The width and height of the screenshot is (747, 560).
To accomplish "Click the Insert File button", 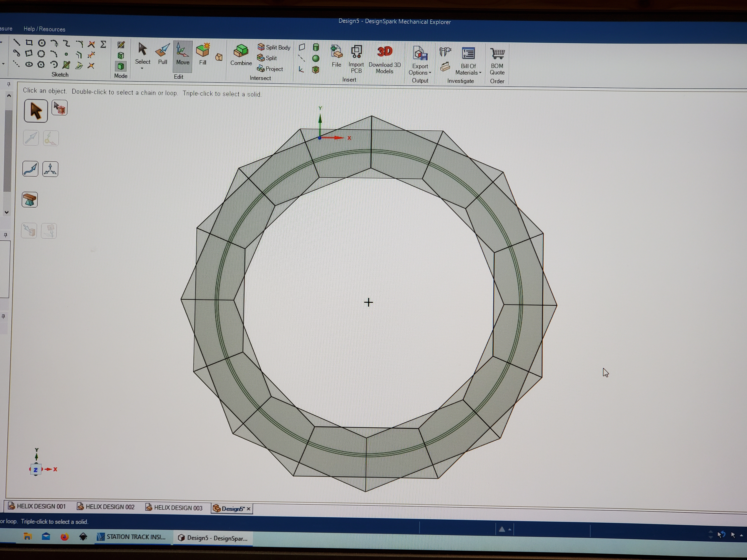I will pyautogui.click(x=336, y=56).
